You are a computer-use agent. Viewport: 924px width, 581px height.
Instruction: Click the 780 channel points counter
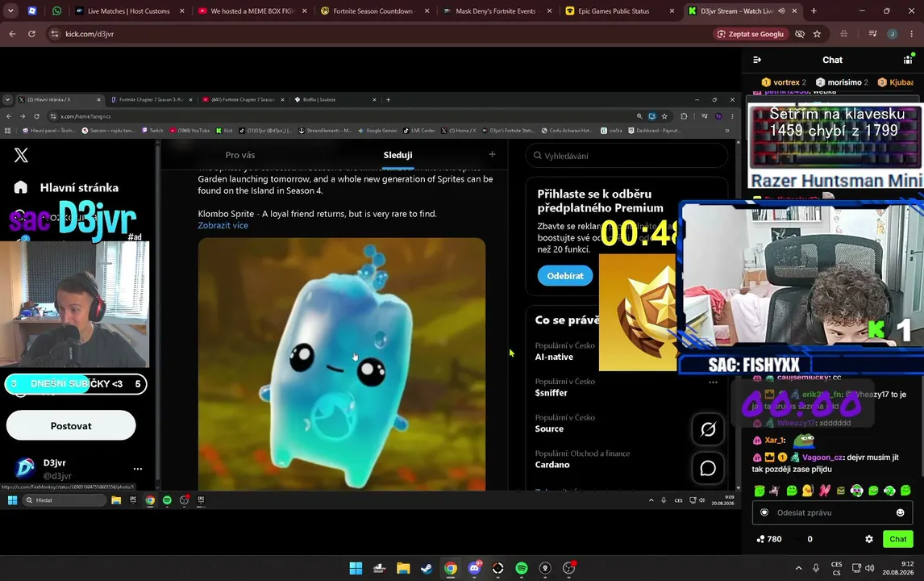tap(769, 538)
